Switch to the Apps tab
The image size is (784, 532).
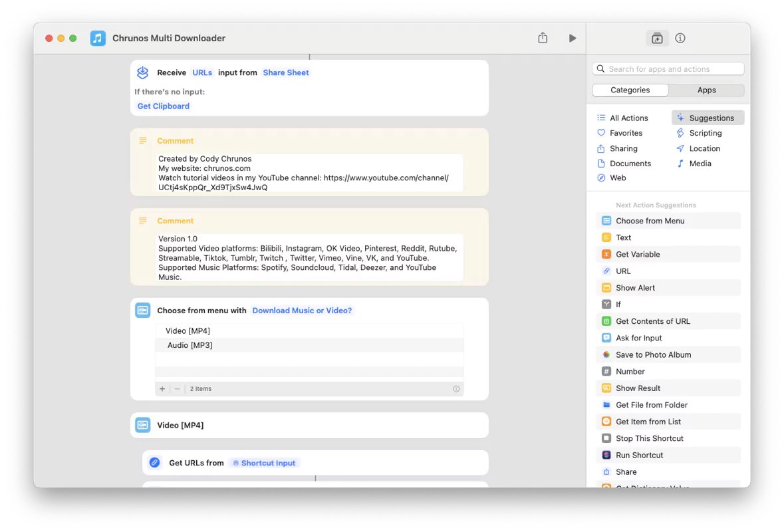pos(706,90)
